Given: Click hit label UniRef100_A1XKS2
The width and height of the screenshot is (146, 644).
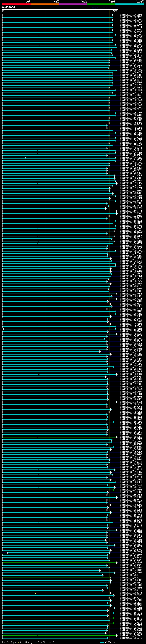Looking at the screenshot, I should pos(131,278).
